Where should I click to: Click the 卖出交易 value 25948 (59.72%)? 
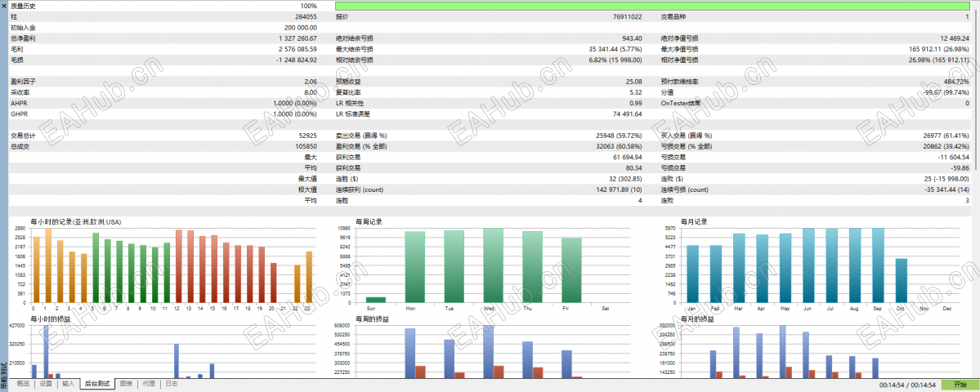tap(620, 136)
